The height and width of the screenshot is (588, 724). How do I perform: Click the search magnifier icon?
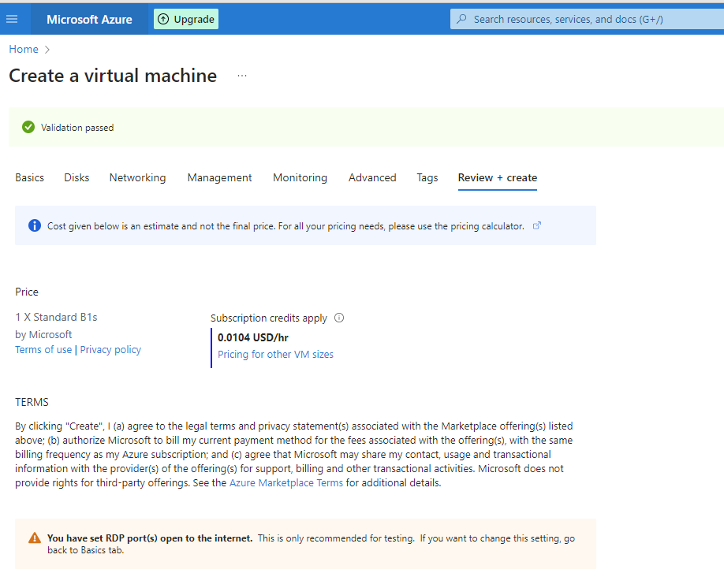[x=461, y=19]
